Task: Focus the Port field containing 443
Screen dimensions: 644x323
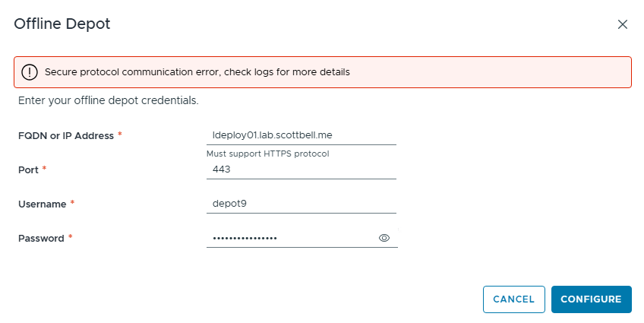Action: coord(301,169)
